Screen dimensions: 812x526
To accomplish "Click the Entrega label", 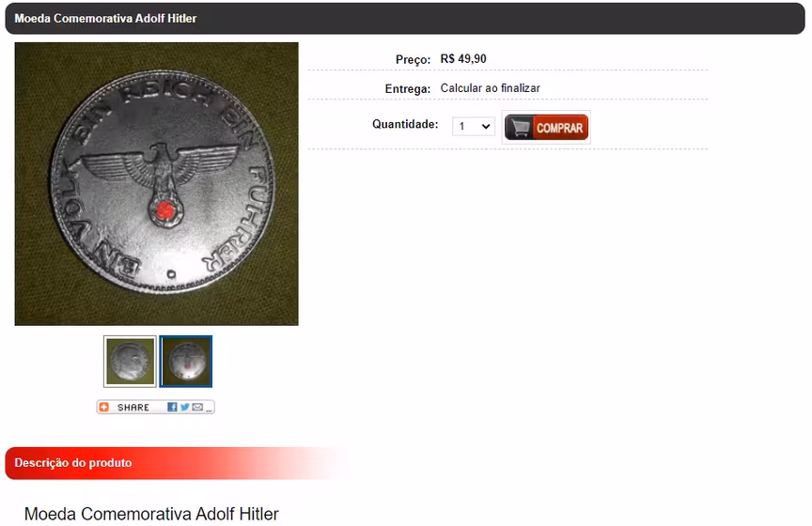I will [x=408, y=89].
